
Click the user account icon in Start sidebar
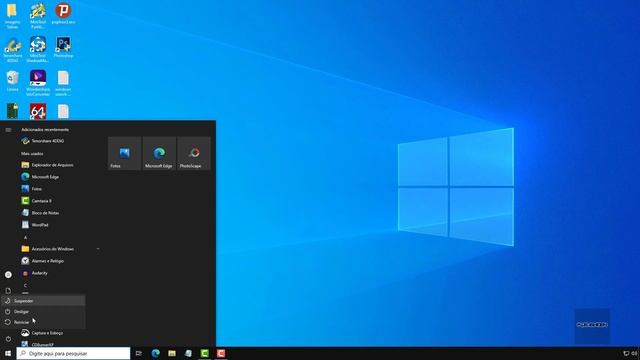pos(8,275)
